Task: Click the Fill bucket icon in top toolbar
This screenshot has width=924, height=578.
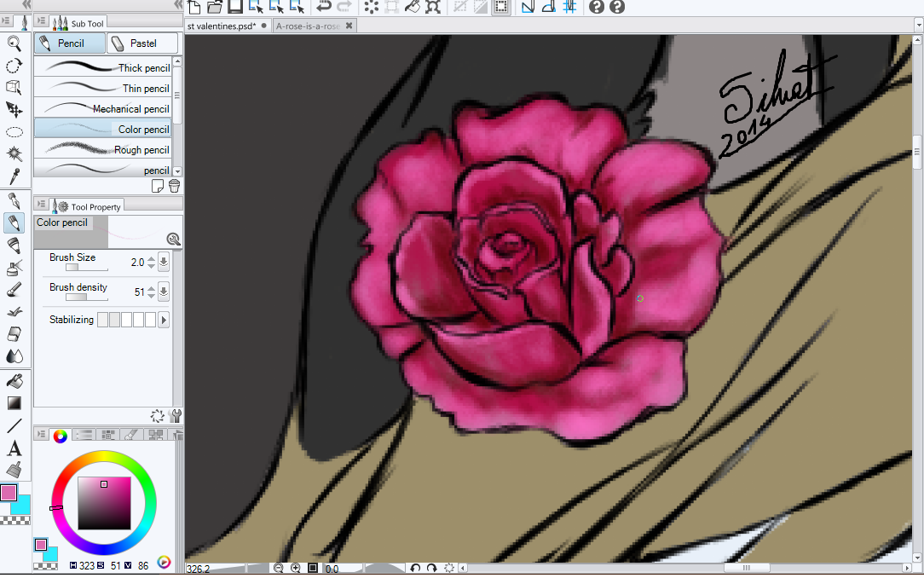Action: 413,7
